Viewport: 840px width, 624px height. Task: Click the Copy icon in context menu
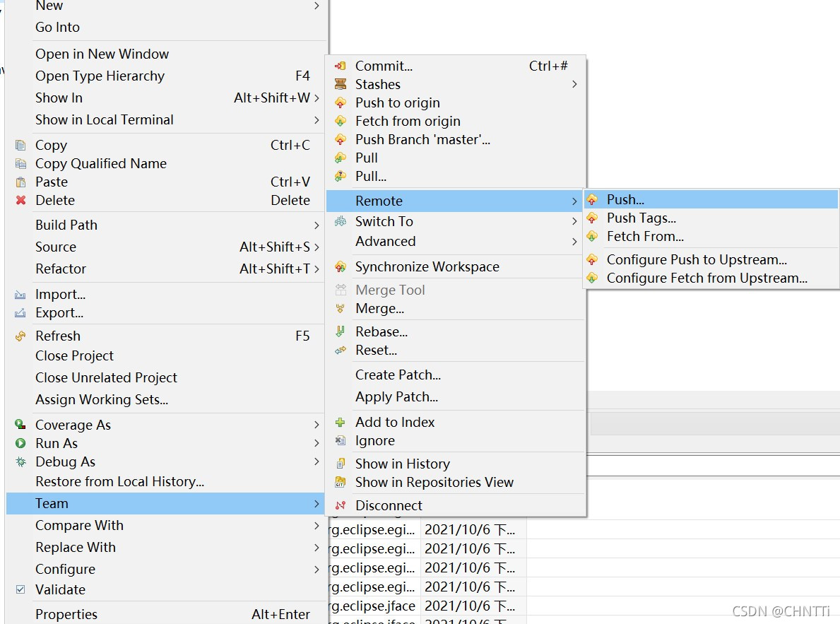[x=20, y=146]
